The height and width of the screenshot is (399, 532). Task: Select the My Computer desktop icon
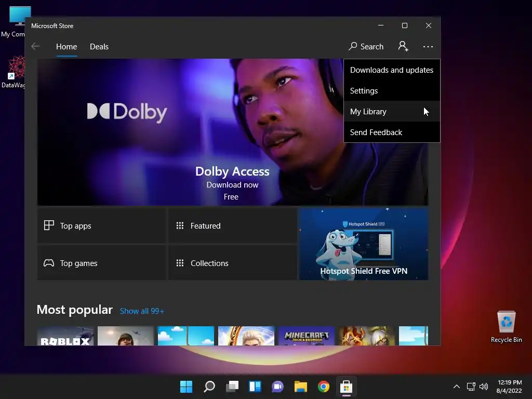click(x=13, y=21)
